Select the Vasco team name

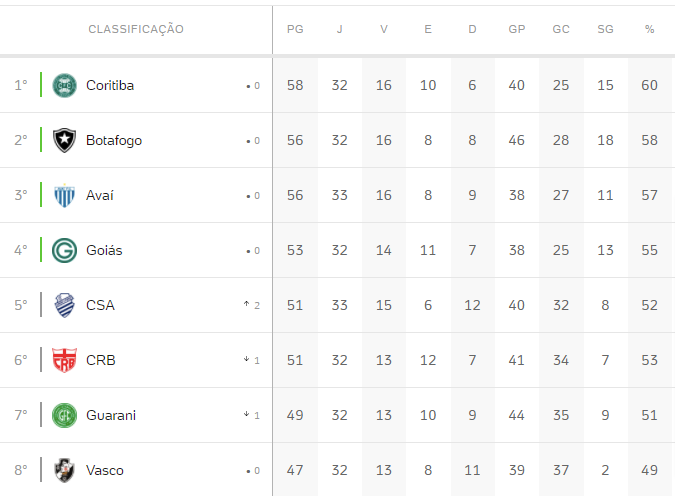coord(105,470)
